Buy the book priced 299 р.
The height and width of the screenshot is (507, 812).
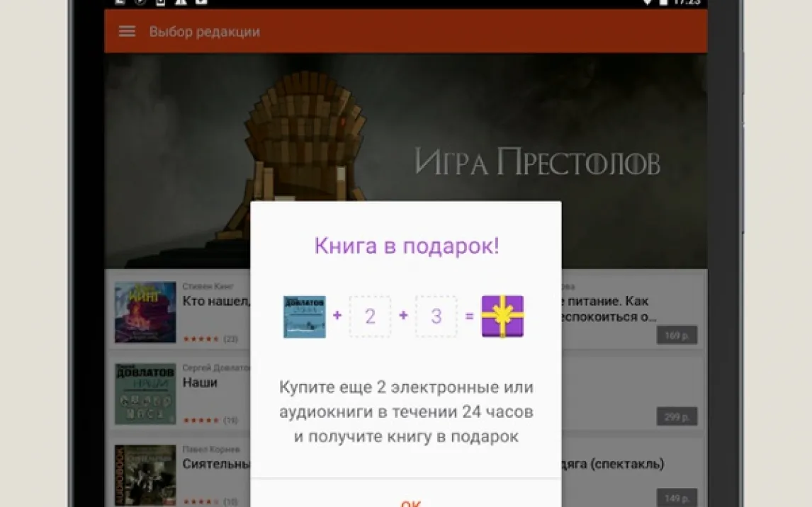coord(676,416)
